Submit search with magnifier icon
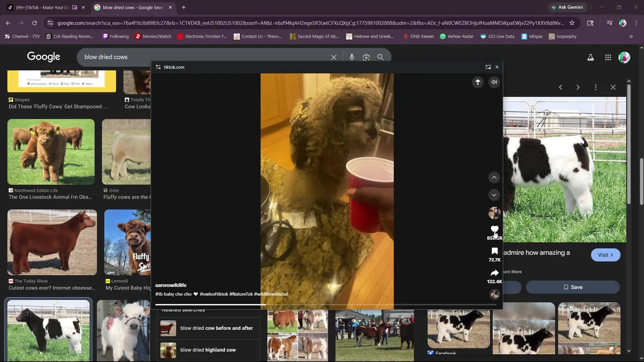The image size is (644, 362). click(x=380, y=57)
